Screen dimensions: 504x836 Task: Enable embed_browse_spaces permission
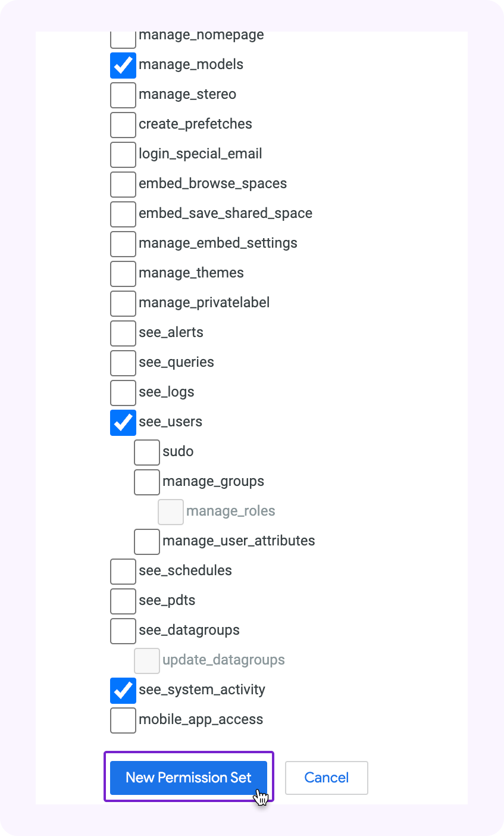[123, 184]
